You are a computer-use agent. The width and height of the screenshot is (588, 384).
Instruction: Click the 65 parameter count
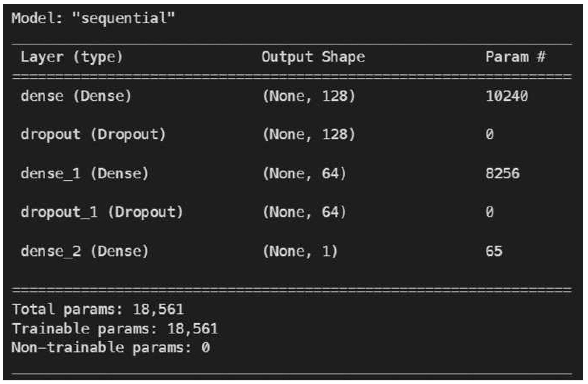click(494, 251)
